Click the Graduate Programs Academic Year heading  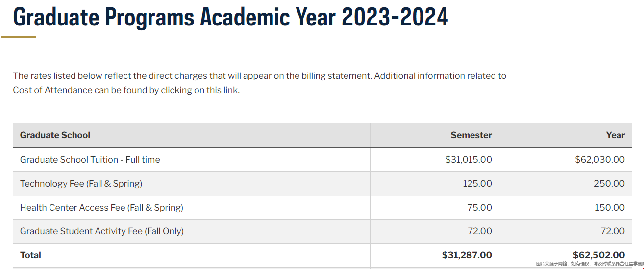(x=230, y=16)
